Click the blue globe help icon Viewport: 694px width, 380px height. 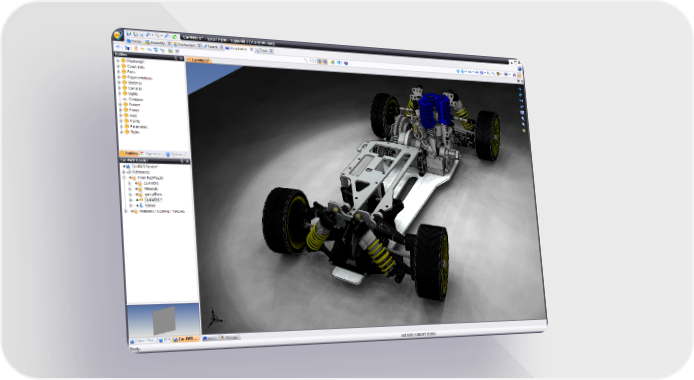coord(520,69)
